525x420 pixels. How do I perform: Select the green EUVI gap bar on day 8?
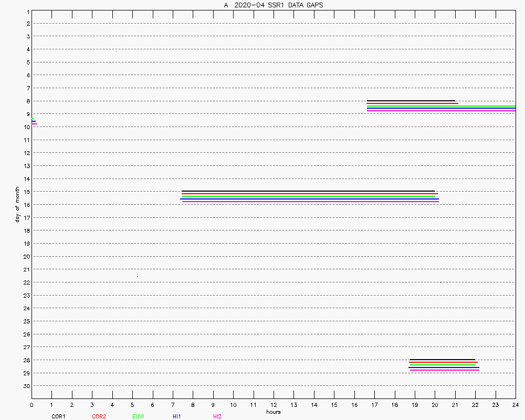pos(441,106)
